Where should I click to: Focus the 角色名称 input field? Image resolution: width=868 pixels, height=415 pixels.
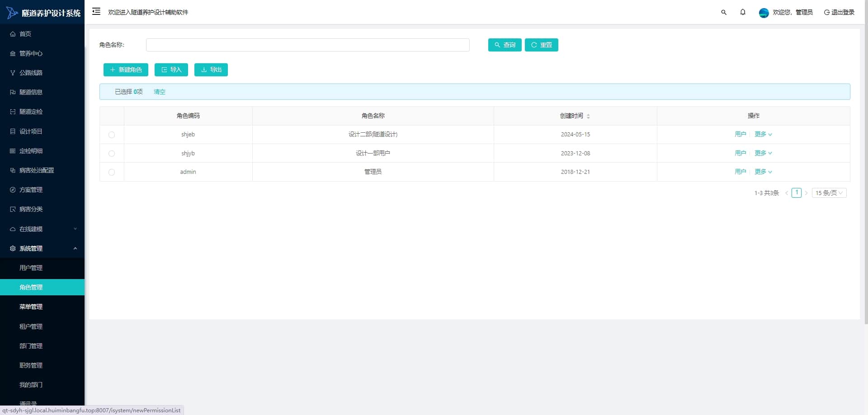(x=308, y=45)
